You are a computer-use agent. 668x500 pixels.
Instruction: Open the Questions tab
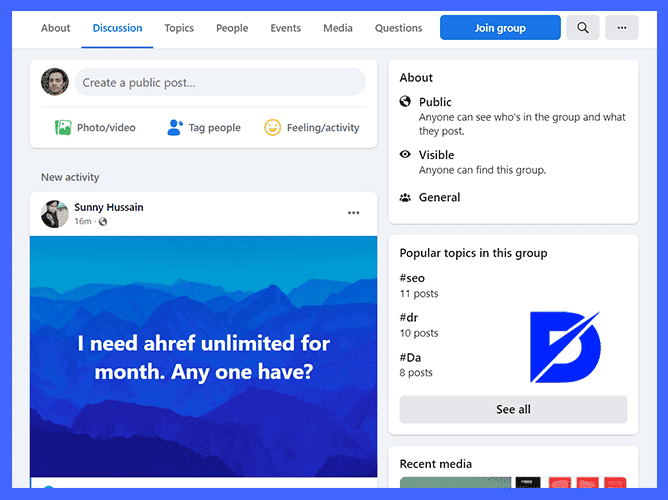(x=398, y=28)
